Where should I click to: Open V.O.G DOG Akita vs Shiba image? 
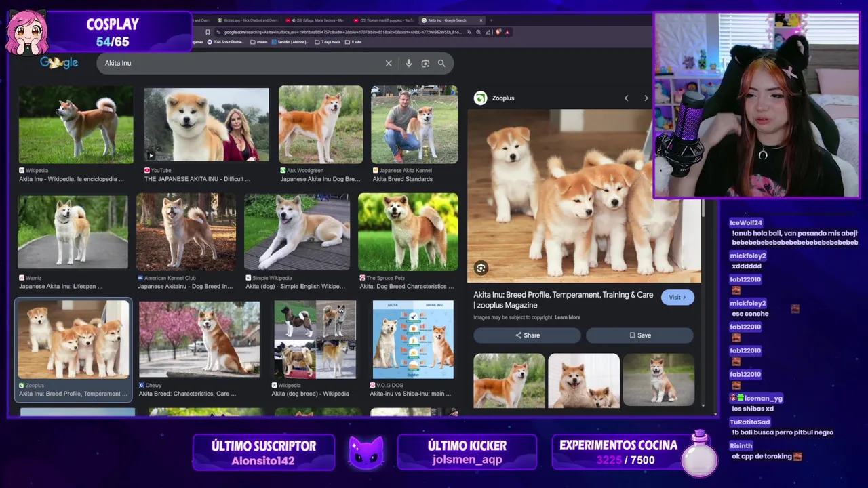(413, 339)
